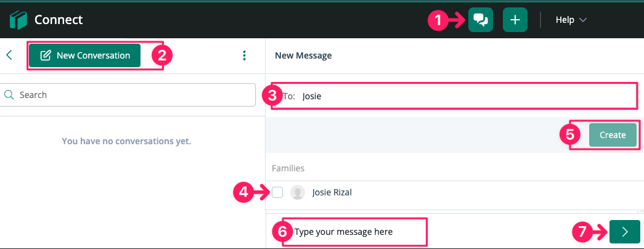
Task: Tick the Josie Rizal checkbox
Action: [x=277, y=192]
